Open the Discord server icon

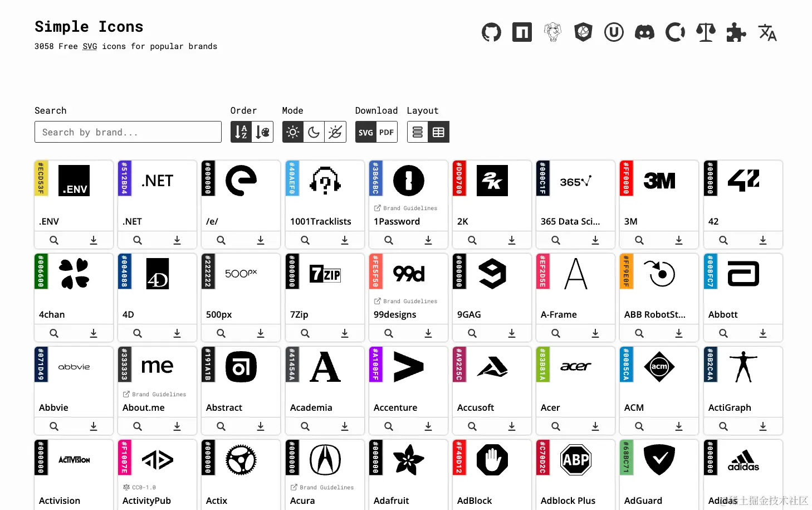click(644, 32)
